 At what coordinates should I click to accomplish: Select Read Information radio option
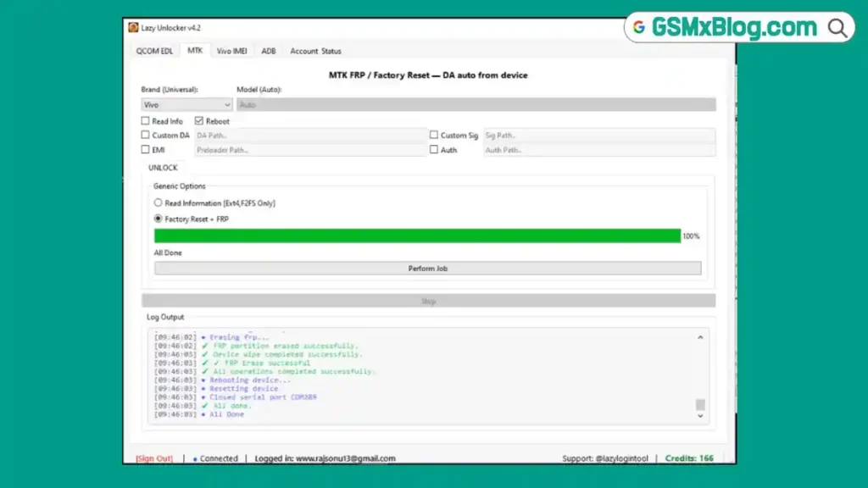pos(159,203)
